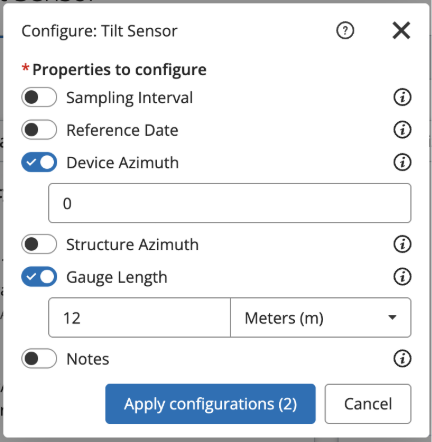Screen dimensions: 432x442
Task: Turn off the Gauge Length toggle
Action: point(39,277)
